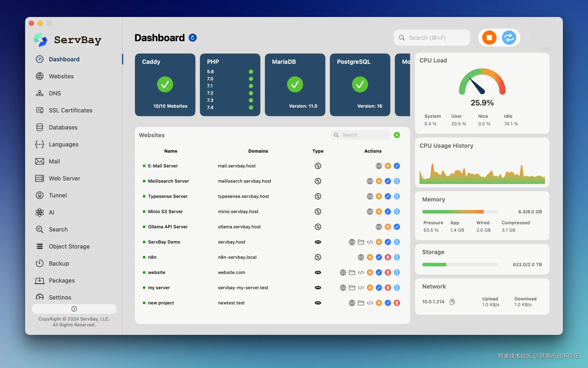Click the blue restart services button
This screenshot has height=368, width=588.
click(509, 38)
